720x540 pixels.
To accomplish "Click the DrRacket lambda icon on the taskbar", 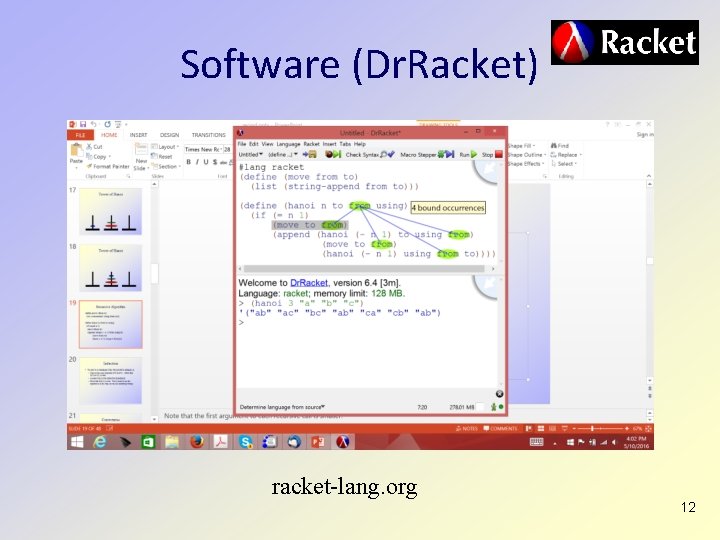I will pos(343,442).
